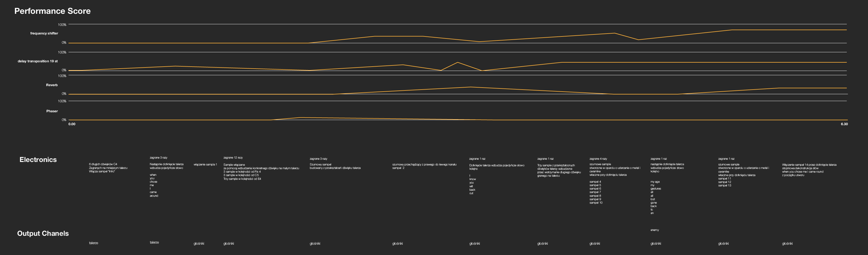This screenshot has height=255, width=868.
Task: Click "głośniki" output below the word "enemy"
Action: [656, 244]
